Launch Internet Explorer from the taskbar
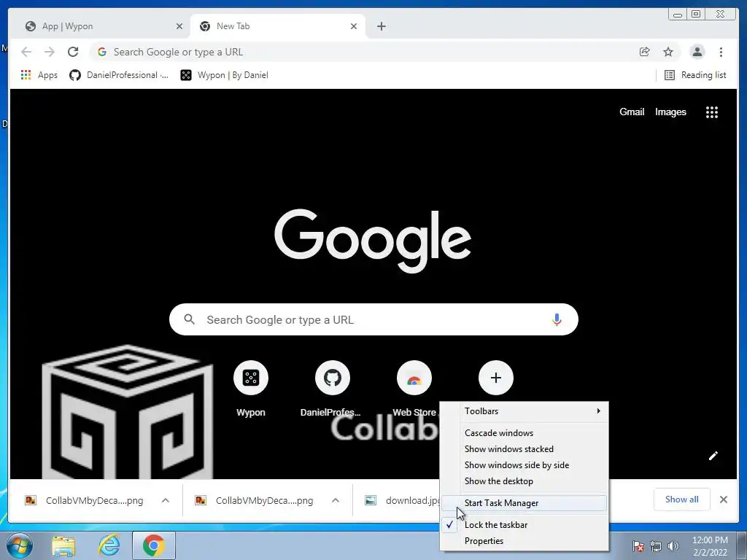Screen dimensions: 747x560 coord(109,545)
